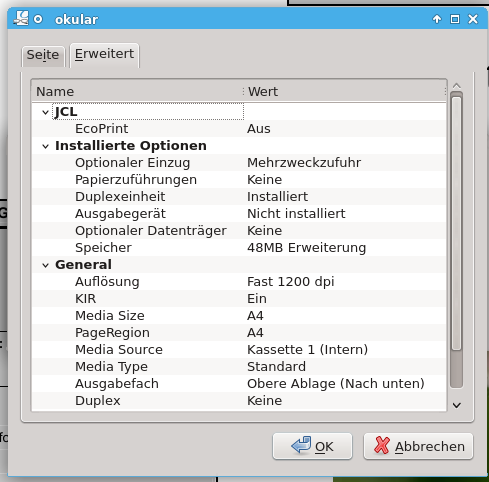Click the Abbrechen button
Image resolution: width=489 pixels, height=482 pixels.
[418, 447]
